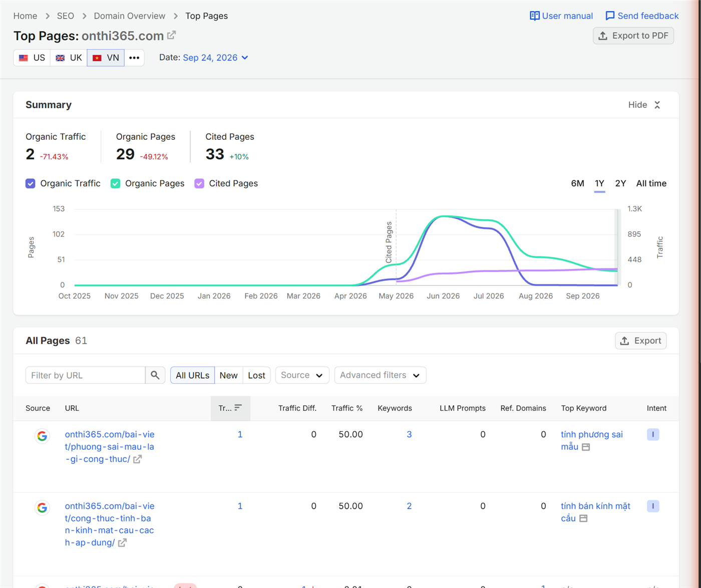
Task: Select the UK database tab
Action: click(x=69, y=58)
